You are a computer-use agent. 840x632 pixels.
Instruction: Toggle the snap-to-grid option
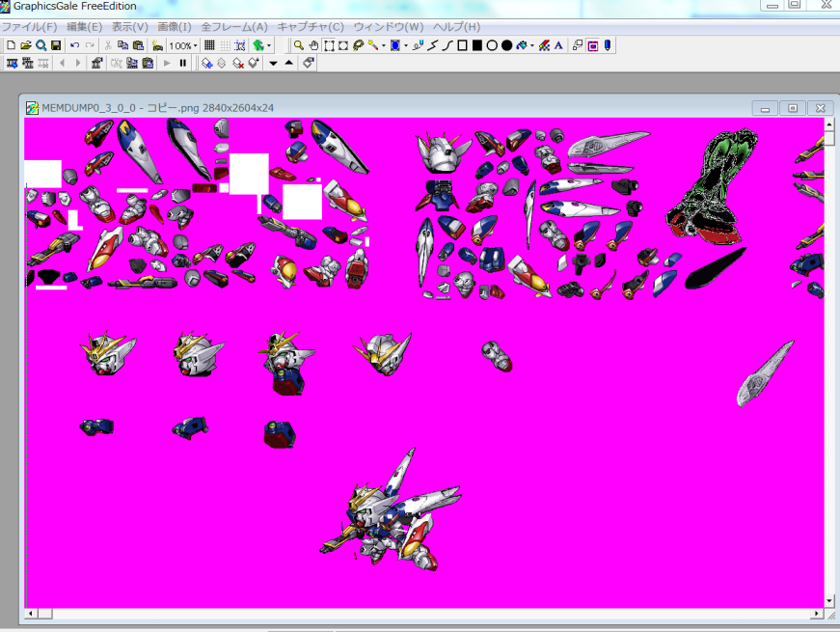click(240, 45)
